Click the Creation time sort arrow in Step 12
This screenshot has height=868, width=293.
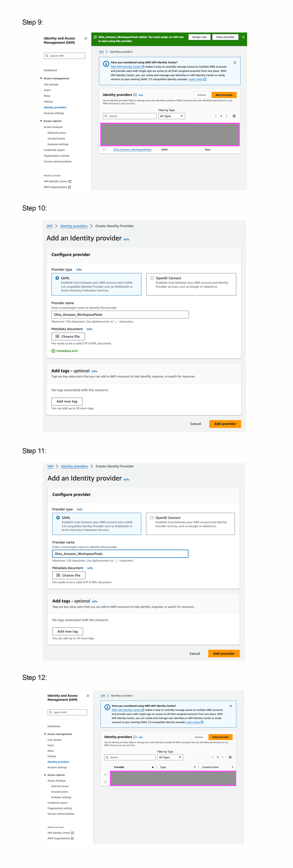coord(232,767)
